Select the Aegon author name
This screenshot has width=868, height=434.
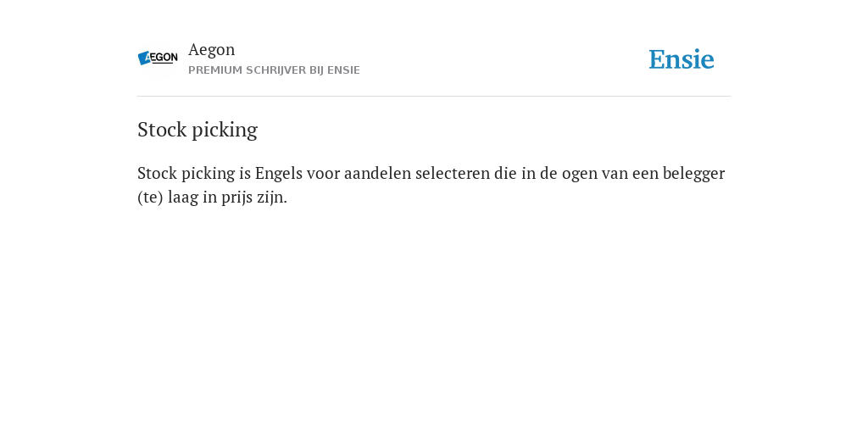pyautogui.click(x=211, y=50)
